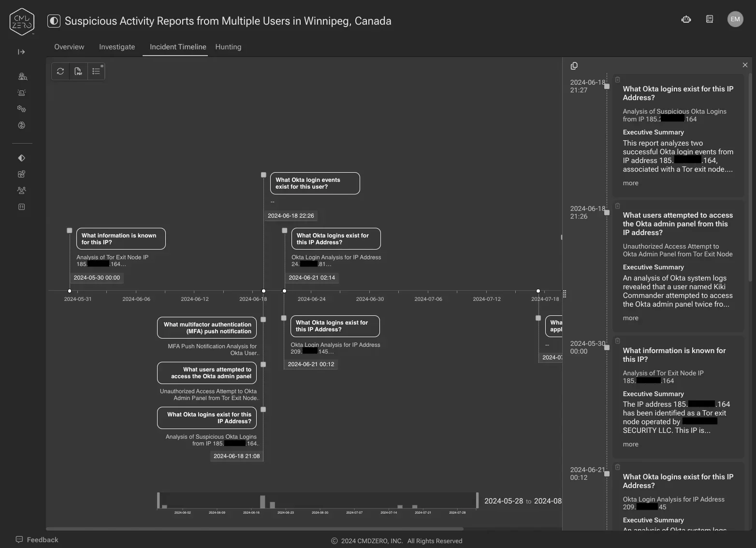This screenshot has width=756, height=548.
Task: Expand 'more' under Tor exit node summary
Action: coord(630,444)
